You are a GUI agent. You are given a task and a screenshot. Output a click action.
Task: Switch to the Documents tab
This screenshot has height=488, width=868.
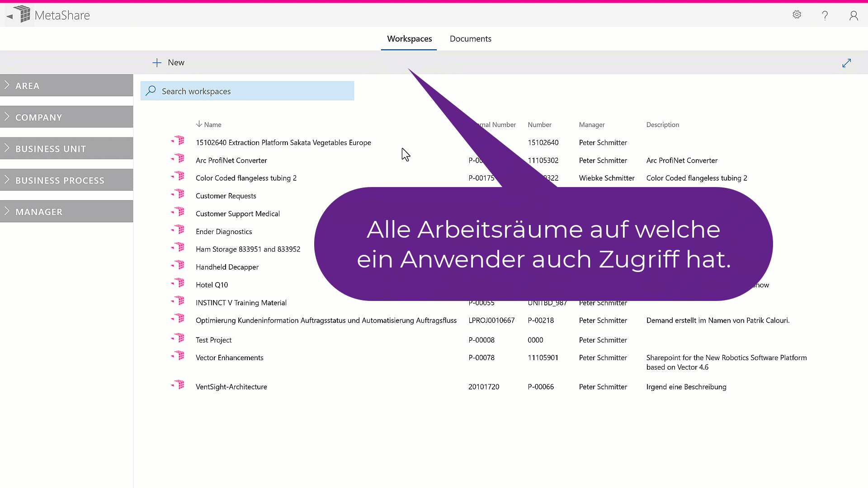[470, 39]
